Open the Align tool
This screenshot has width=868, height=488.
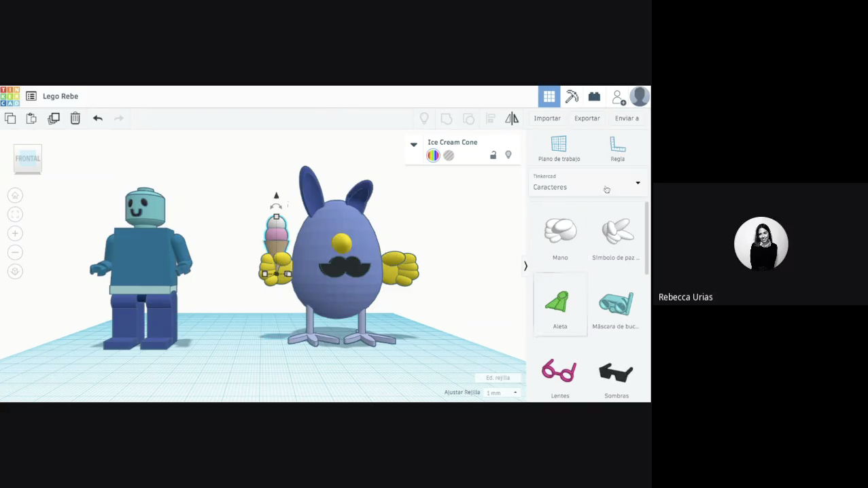[490, 119]
